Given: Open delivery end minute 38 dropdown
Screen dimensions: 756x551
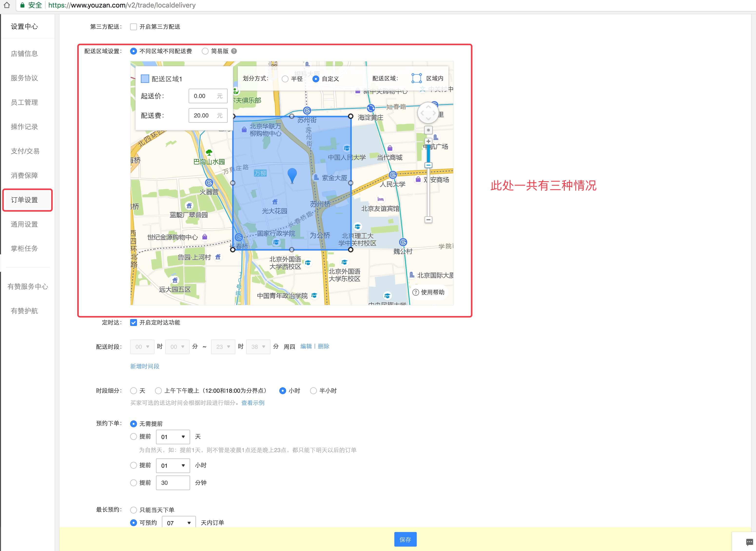Looking at the screenshot, I should point(258,347).
